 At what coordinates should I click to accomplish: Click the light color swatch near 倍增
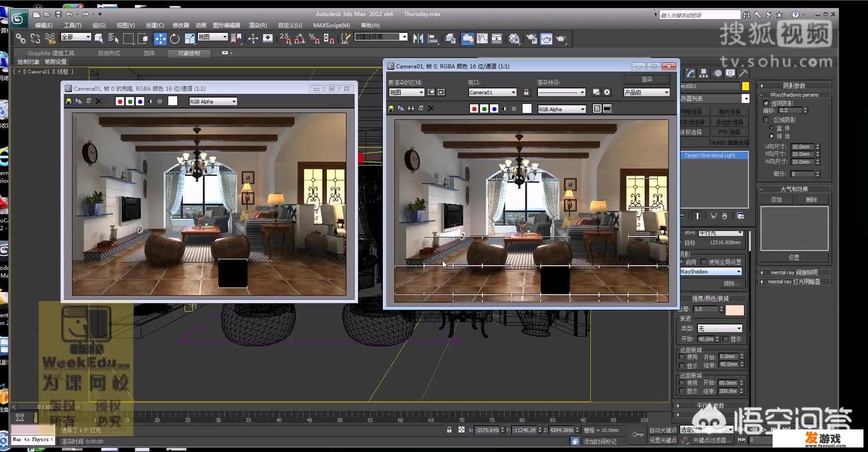coord(735,310)
